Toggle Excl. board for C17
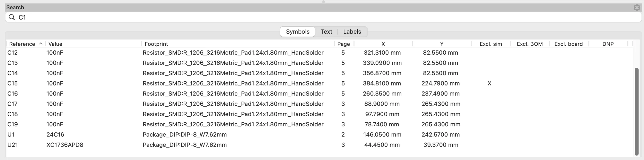644x160 pixels. [x=569, y=104]
